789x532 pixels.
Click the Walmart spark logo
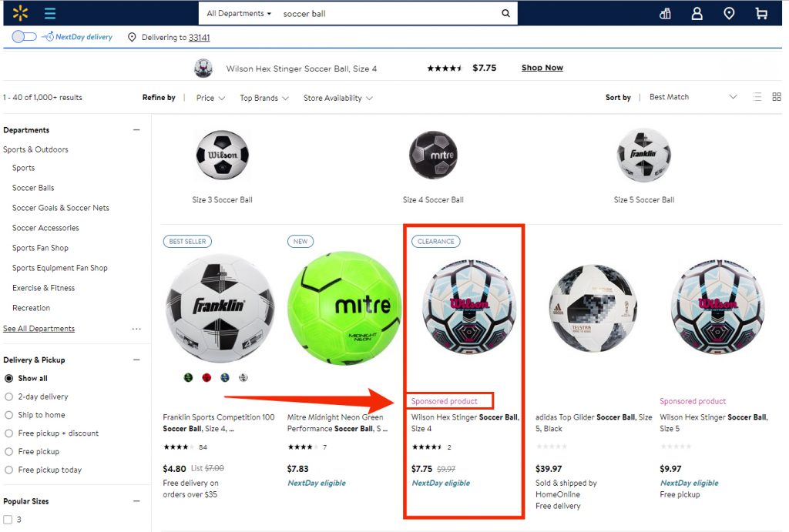pyautogui.click(x=20, y=12)
